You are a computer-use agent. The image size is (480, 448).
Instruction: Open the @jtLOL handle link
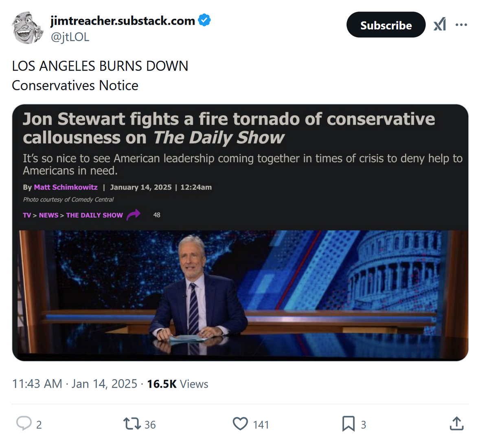[70, 37]
